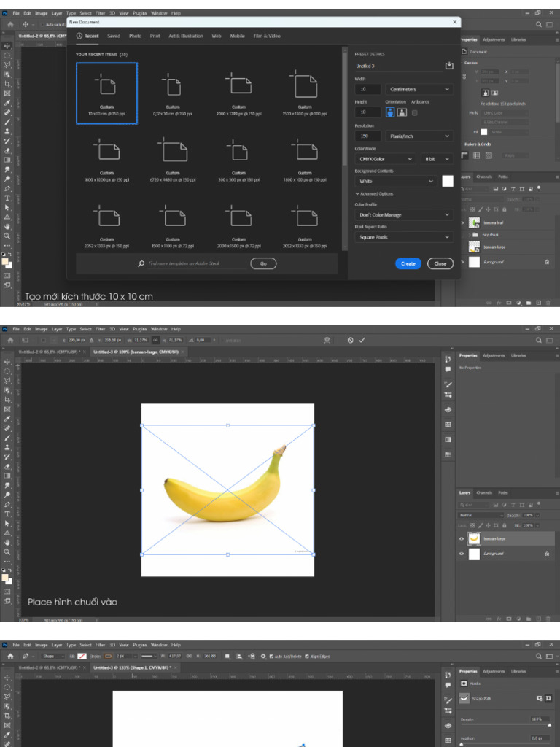Open the Art & Illustration preset tab
Image resolution: width=560 pixels, height=747 pixels.
point(186,36)
